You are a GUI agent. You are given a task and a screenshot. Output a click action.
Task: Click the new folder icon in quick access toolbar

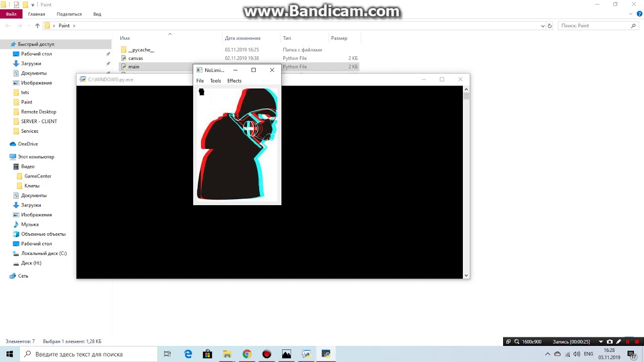click(x=25, y=5)
